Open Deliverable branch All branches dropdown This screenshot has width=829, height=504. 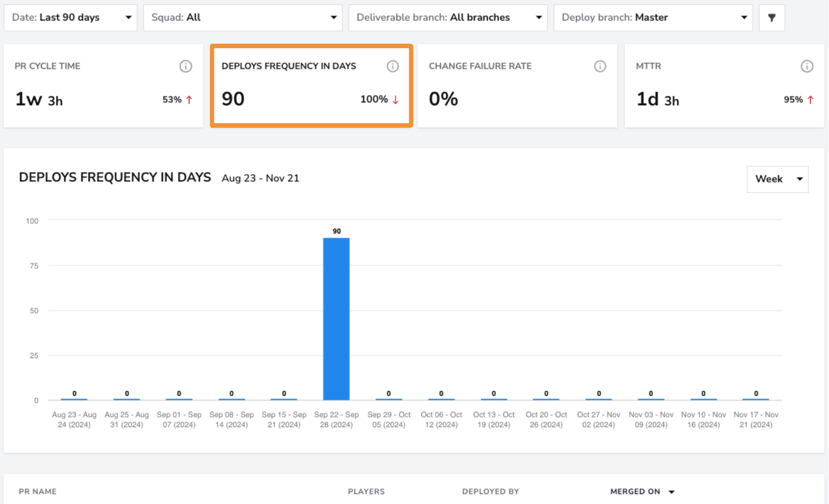[x=448, y=17]
